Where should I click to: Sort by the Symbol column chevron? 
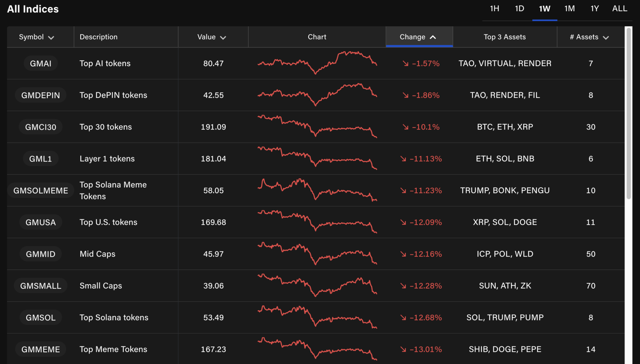coord(51,37)
